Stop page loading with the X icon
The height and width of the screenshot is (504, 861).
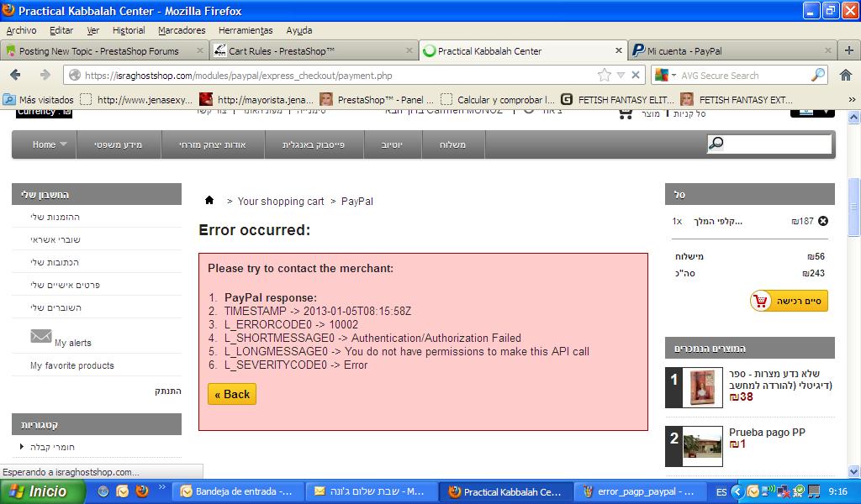636,75
